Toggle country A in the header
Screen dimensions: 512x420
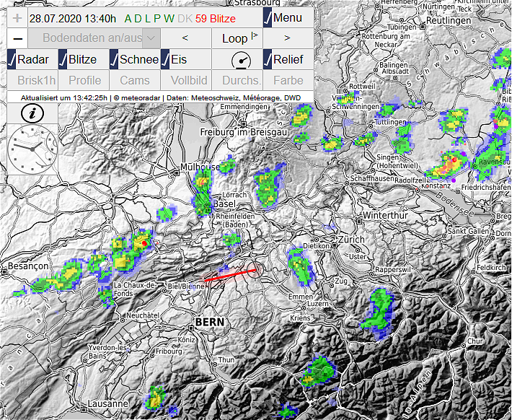tap(128, 19)
